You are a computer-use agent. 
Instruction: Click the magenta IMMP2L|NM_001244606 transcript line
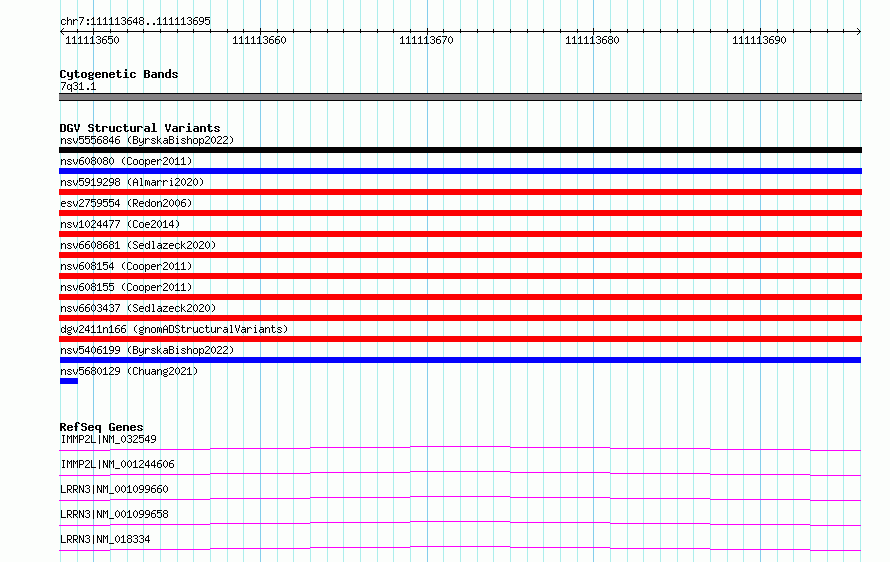tap(460, 473)
